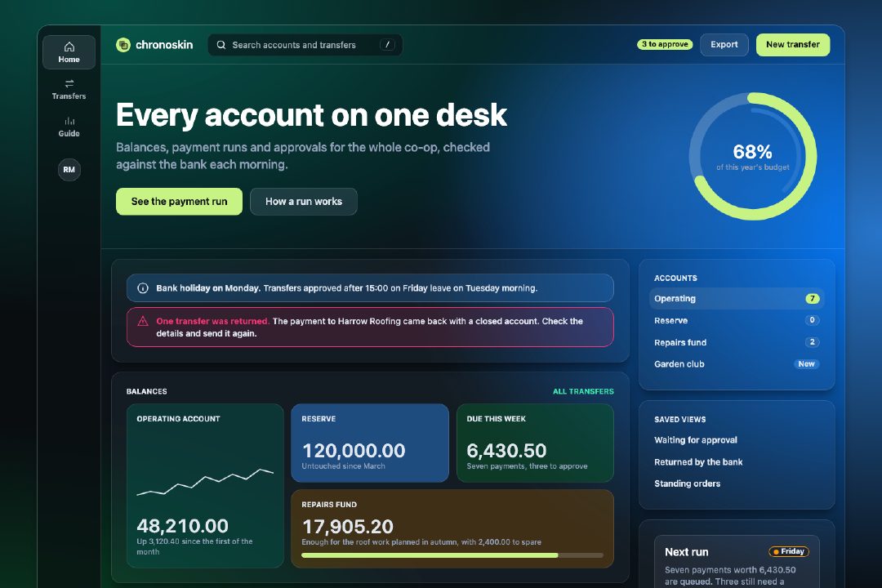This screenshot has width=882, height=588.
Task: Click the Repairs Fund progress bar
Action: [x=452, y=555]
